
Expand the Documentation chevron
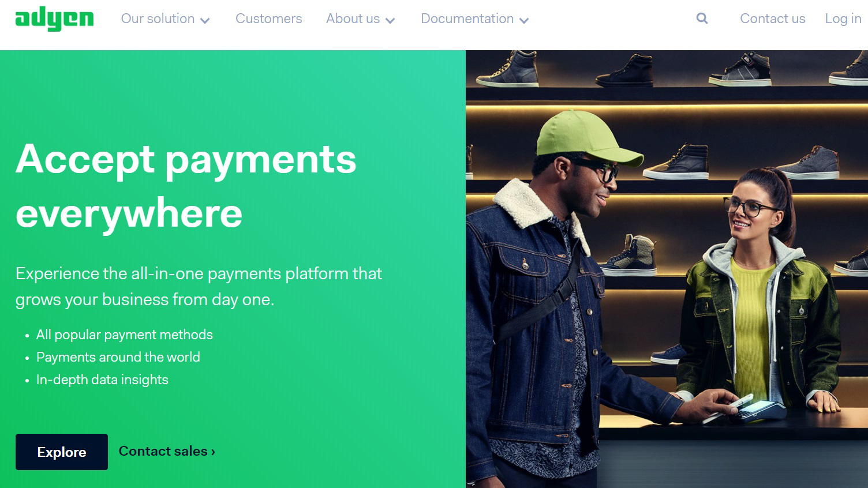pyautogui.click(x=524, y=21)
